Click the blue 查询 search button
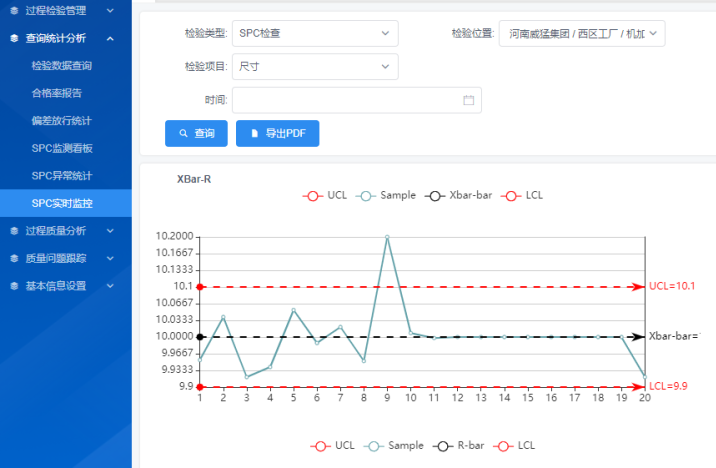This screenshot has width=716, height=468. [x=196, y=133]
